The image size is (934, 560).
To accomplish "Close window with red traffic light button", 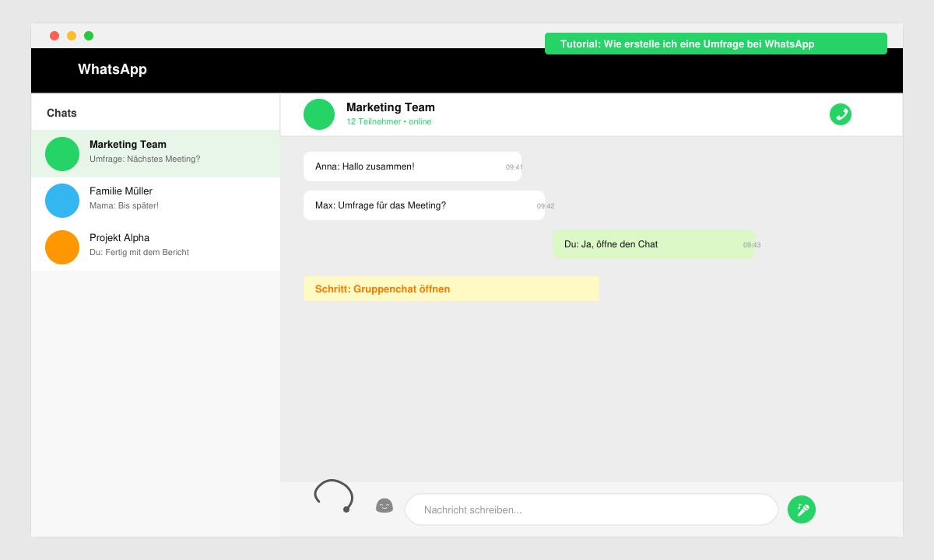I will [54, 36].
